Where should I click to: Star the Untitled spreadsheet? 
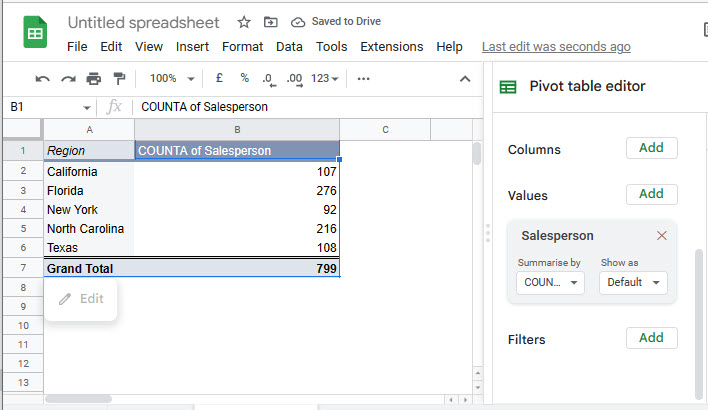[x=243, y=22]
